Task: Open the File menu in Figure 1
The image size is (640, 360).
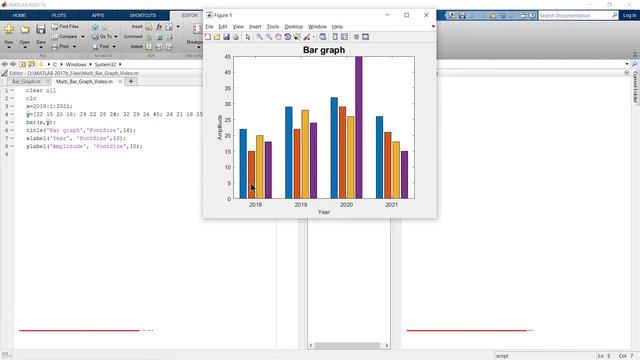Action: click(209, 27)
